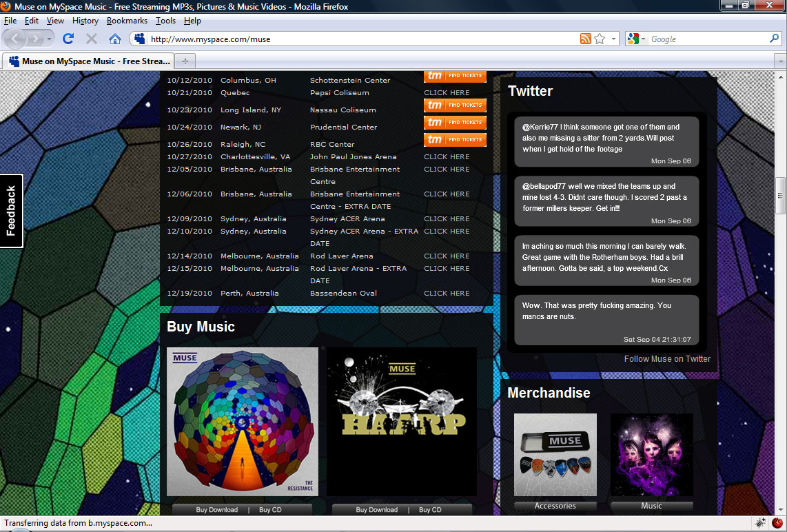The height and width of the screenshot is (532, 787).
Task: Click CLICK HERE for 12/06/2010 Brisbane extra date
Action: (447, 194)
